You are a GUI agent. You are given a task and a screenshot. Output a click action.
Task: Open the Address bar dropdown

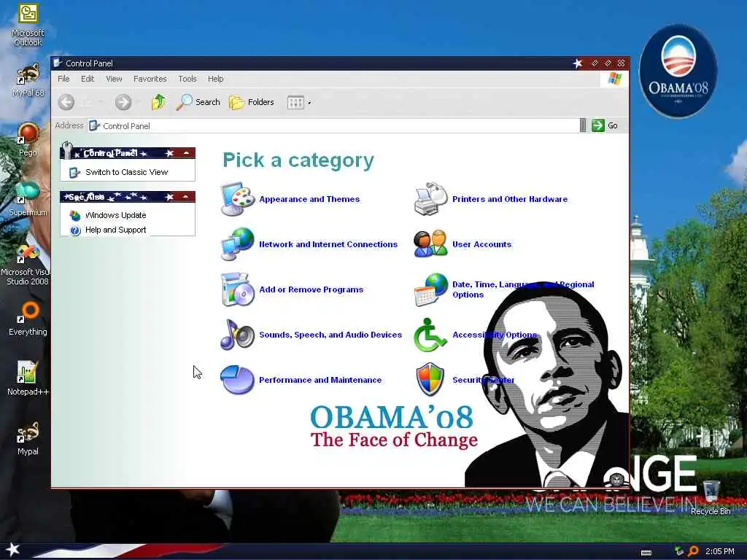(583, 125)
